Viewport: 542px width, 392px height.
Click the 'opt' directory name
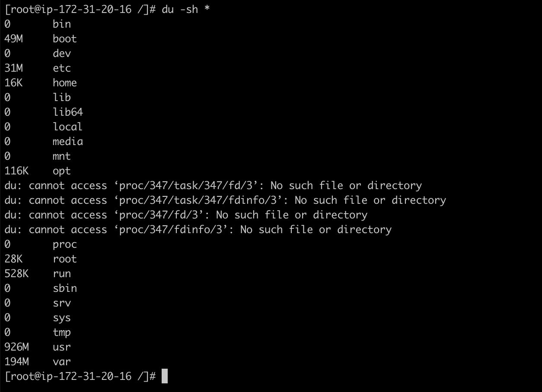click(x=61, y=171)
